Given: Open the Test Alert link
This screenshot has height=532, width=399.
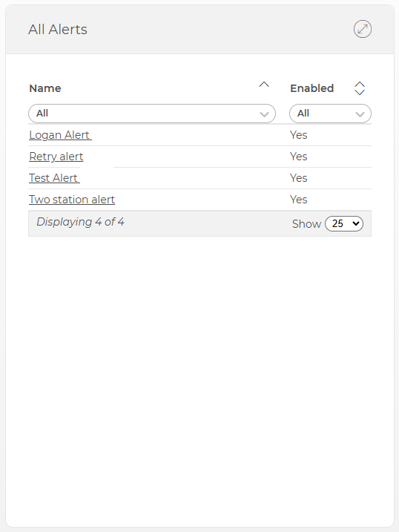Looking at the screenshot, I should [x=54, y=178].
